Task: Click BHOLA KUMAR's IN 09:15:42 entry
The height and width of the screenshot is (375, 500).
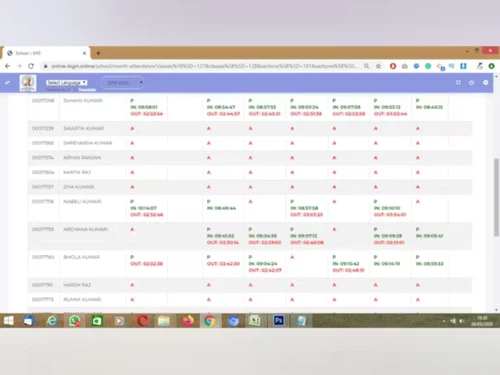Action: [x=346, y=264]
